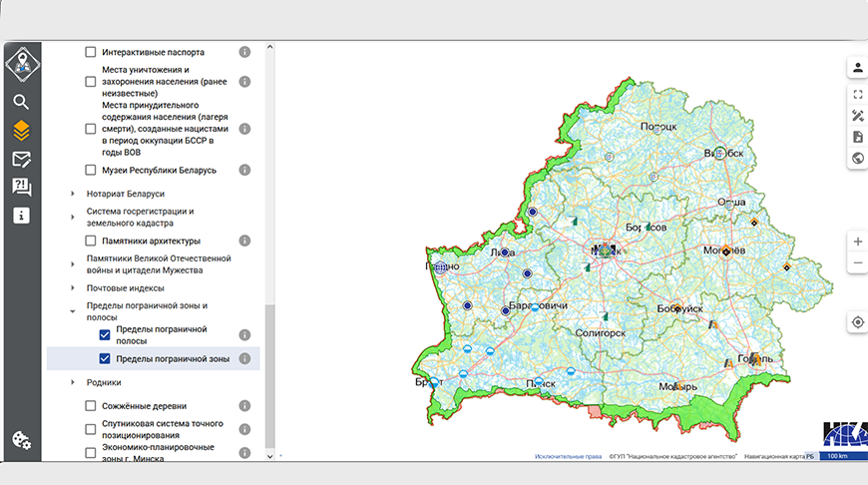Zoom in on the map
This screenshot has width=868, height=485.
(857, 242)
